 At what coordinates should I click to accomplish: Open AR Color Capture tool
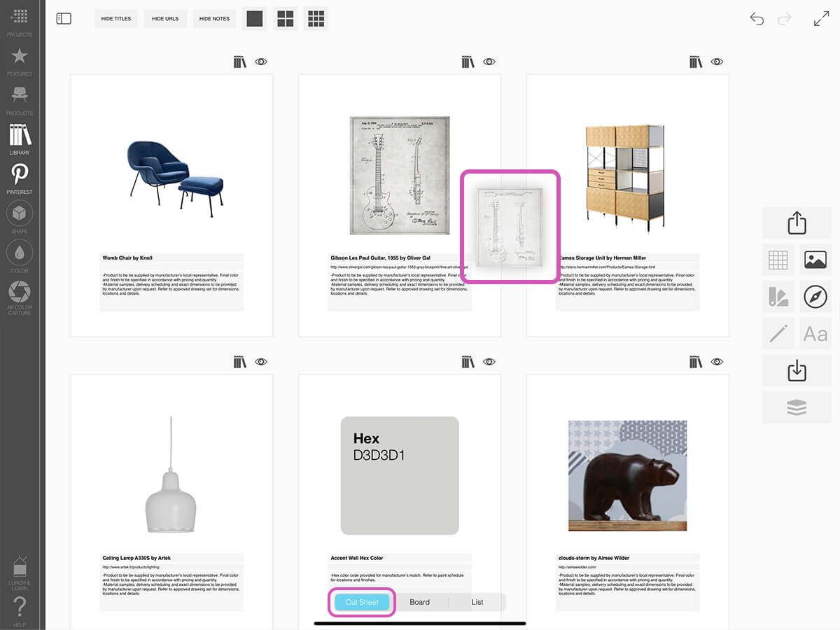[20, 294]
